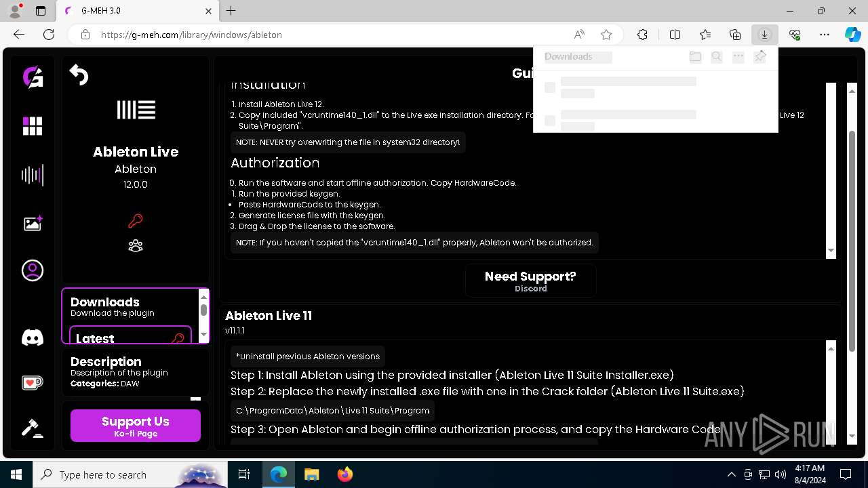The height and width of the screenshot is (488, 868).
Task: Click the Ableton Live 11 heading
Action: click(x=269, y=316)
